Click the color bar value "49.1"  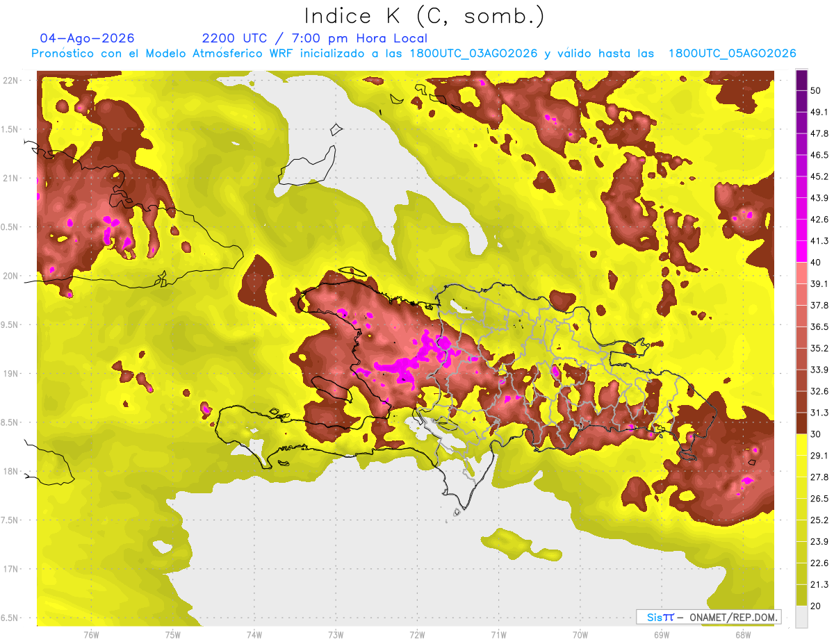pyautogui.click(x=819, y=112)
